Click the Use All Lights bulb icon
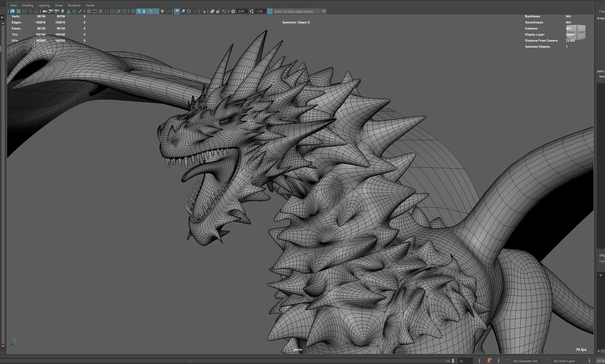The height and width of the screenshot is (364, 605). coord(162,11)
